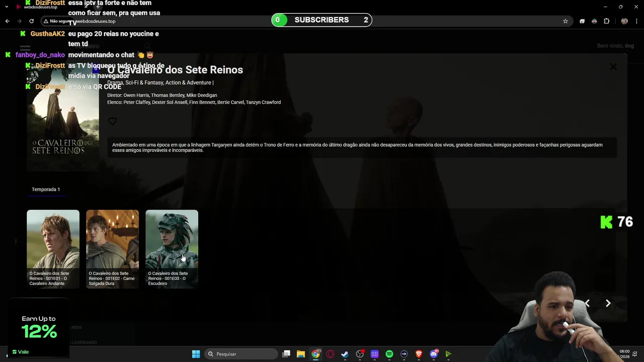This screenshot has width=644, height=362.
Task: Reload the current page
Action: click(31, 21)
